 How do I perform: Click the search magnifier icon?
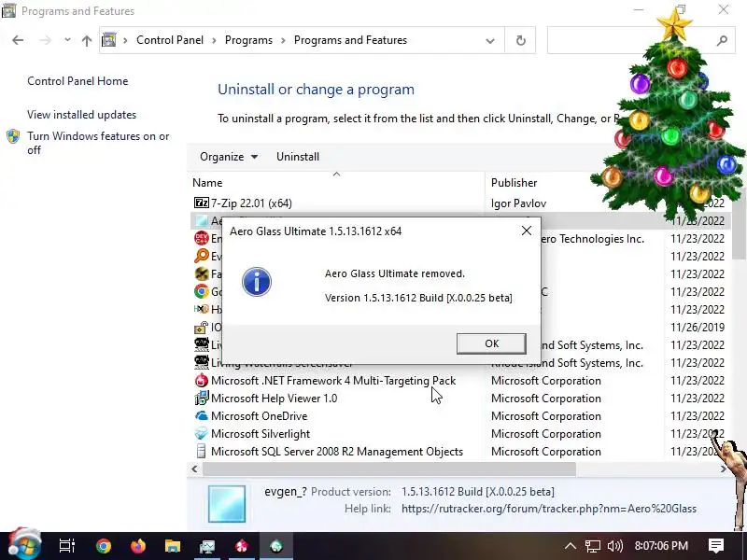[x=722, y=40]
